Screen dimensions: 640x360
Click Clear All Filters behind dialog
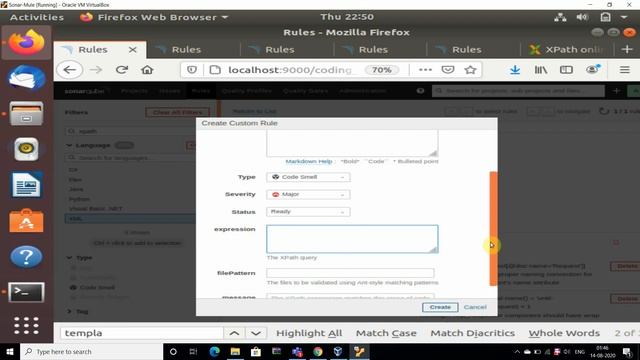pyautogui.click(x=178, y=112)
